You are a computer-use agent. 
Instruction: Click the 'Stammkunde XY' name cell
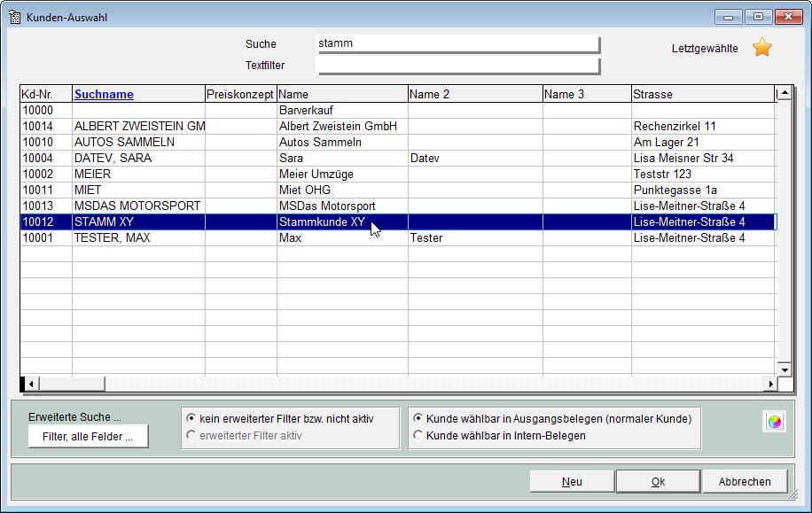coord(342,222)
